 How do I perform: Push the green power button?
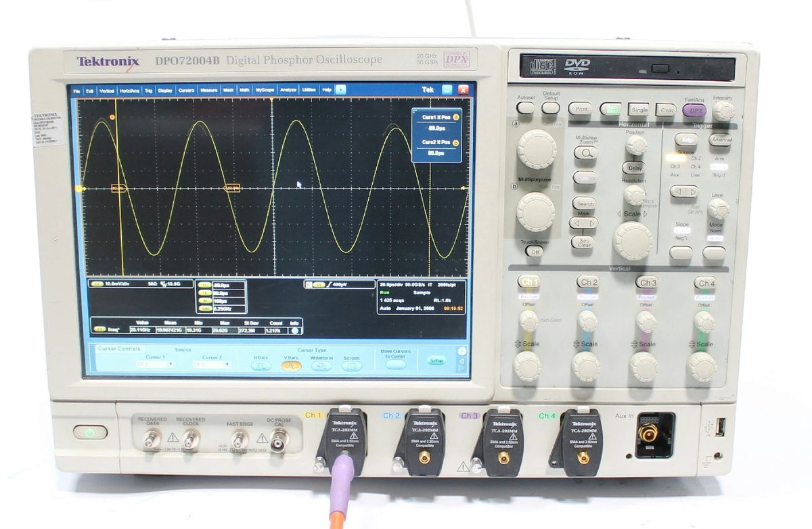91,432
